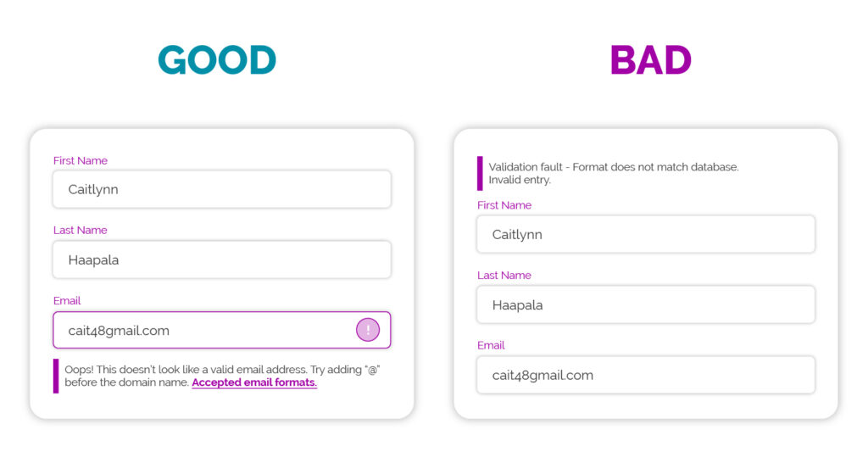Click the "Oops!" invalid email message text
Viewport: 868px width, 463px height.
pos(222,370)
